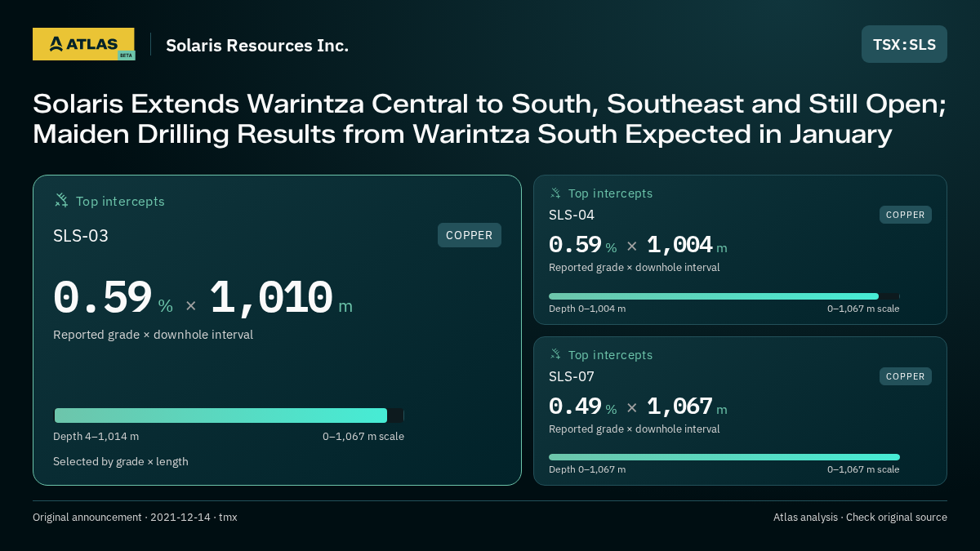Click the SLS-07 depth progress bar
Screen dimensions: 980x551
pyautogui.click(x=724, y=457)
